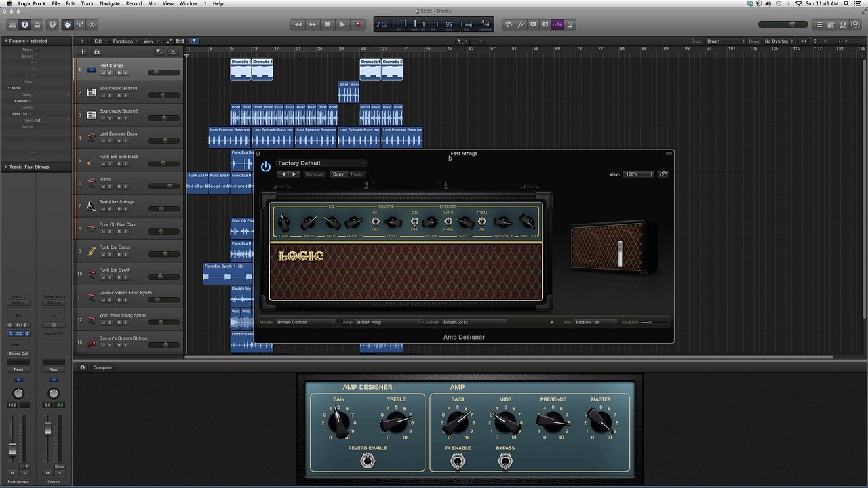Image resolution: width=868 pixels, height=488 pixels.
Task: Adjust the Amp Designer Output slider
Action: [654, 322]
